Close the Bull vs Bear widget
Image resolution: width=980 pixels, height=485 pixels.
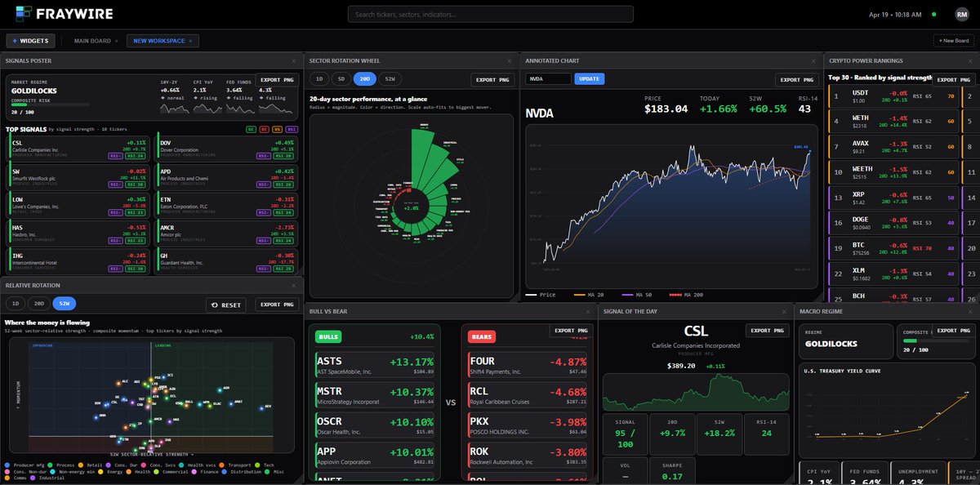click(588, 311)
